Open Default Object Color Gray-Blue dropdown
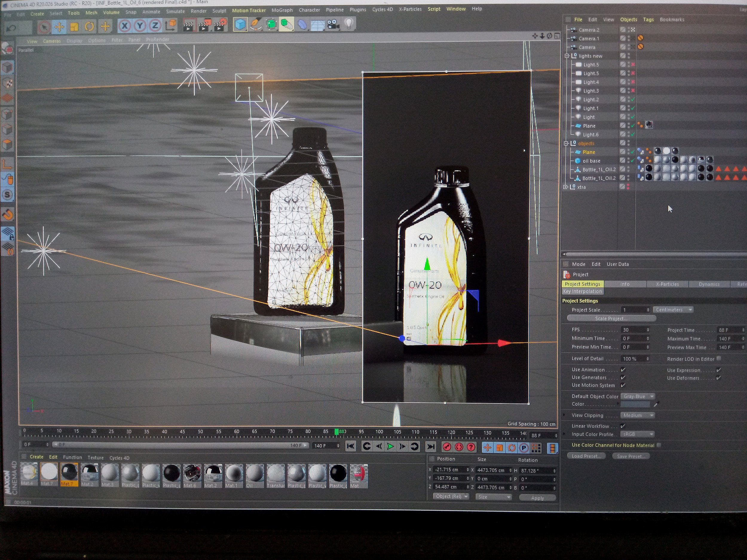This screenshot has height=560, width=747. pos(638,396)
